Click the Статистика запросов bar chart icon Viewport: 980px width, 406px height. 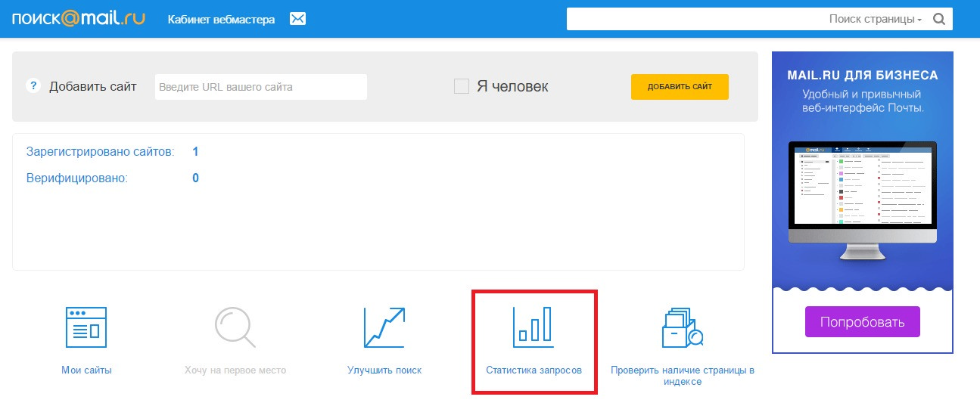coord(534,327)
